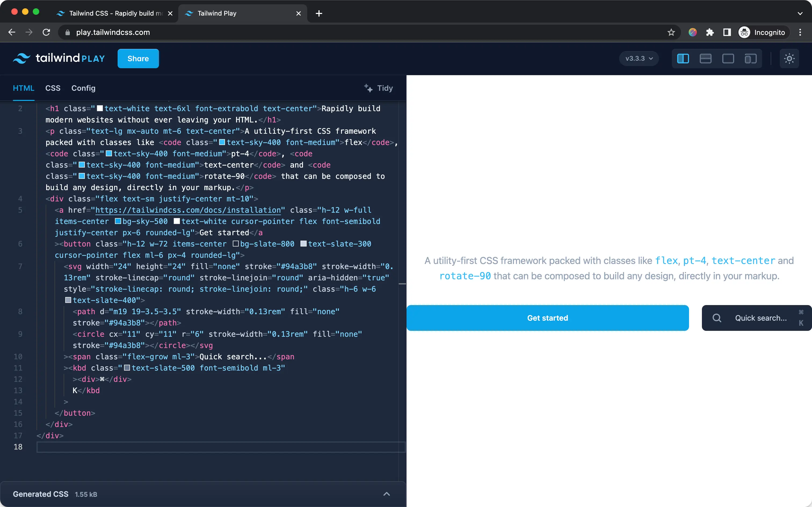Click the svg tag on line 7
The height and width of the screenshot is (507, 812).
point(75,266)
